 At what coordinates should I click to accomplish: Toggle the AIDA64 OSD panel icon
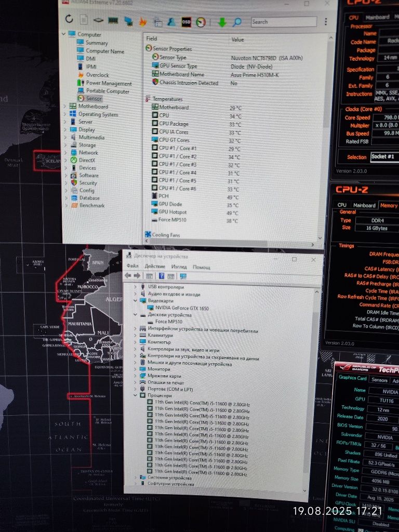186,22
